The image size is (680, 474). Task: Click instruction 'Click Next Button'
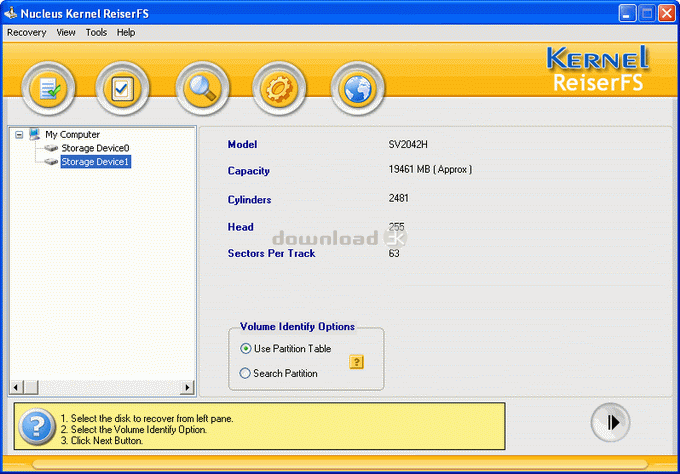pos(101,441)
